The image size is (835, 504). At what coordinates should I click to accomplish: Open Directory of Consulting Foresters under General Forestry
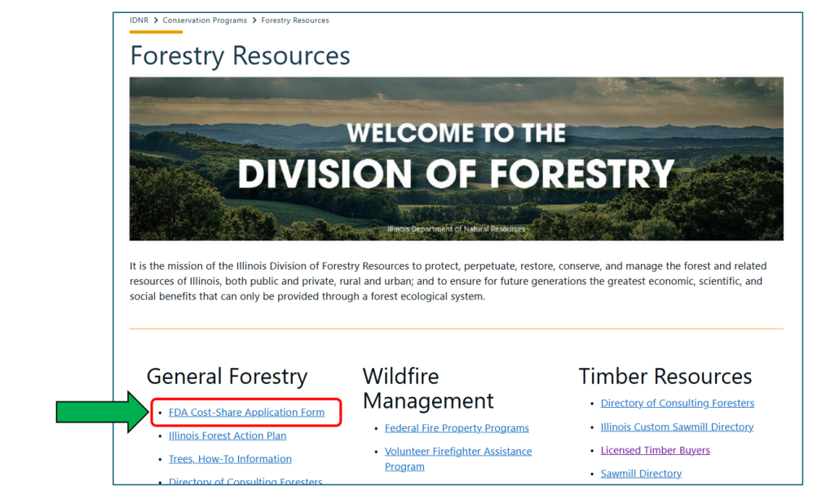point(245,481)
